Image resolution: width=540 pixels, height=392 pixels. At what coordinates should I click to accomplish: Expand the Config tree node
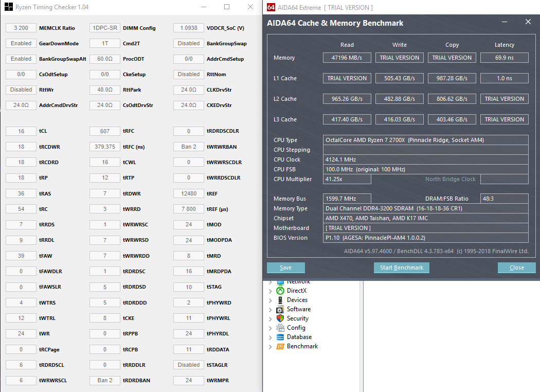271,328
